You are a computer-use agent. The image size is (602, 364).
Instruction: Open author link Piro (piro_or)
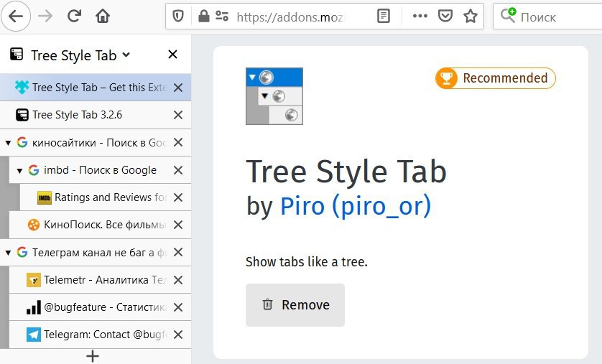click(356, 207)
